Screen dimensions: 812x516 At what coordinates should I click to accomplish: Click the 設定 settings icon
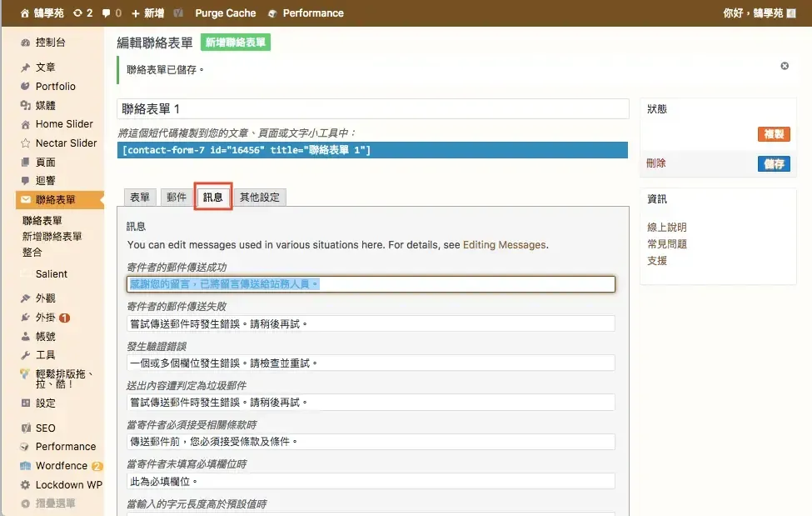click(x=25, y=403)
